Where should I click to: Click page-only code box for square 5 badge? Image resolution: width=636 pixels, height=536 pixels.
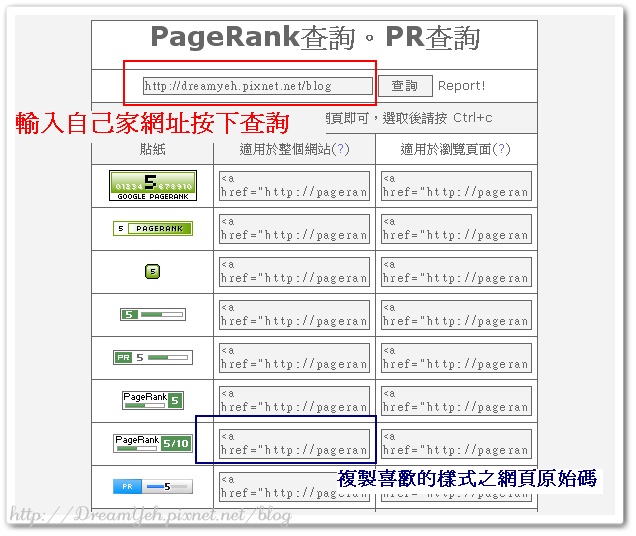pos(456,272)
